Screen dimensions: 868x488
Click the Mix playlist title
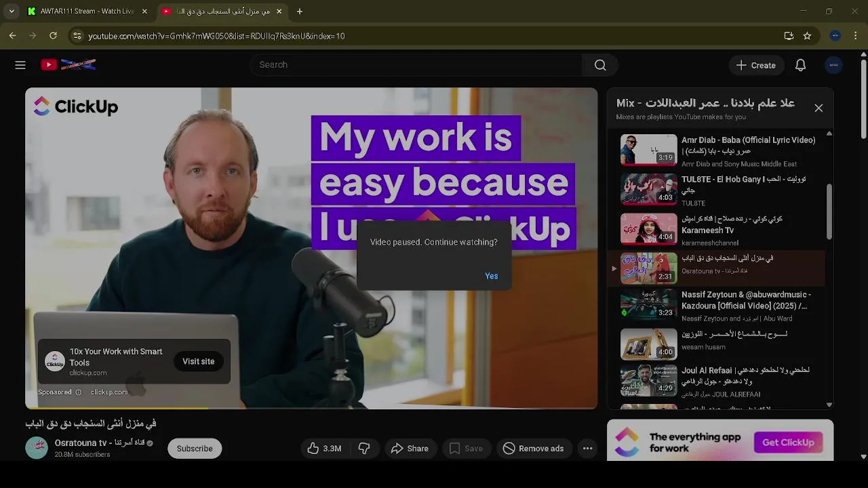tap(705, 103)
